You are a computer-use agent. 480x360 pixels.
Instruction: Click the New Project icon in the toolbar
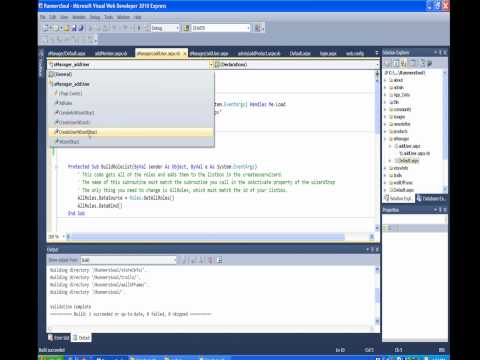(46, 28)
